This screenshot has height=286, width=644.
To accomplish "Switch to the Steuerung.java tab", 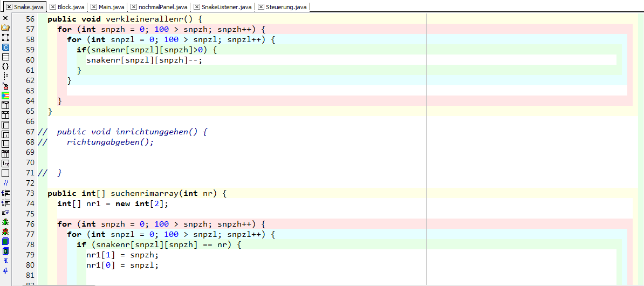I will click(x=286, y=7).
